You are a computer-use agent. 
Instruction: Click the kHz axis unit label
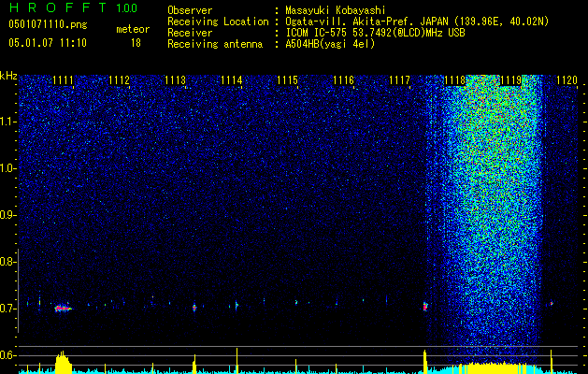8,76
